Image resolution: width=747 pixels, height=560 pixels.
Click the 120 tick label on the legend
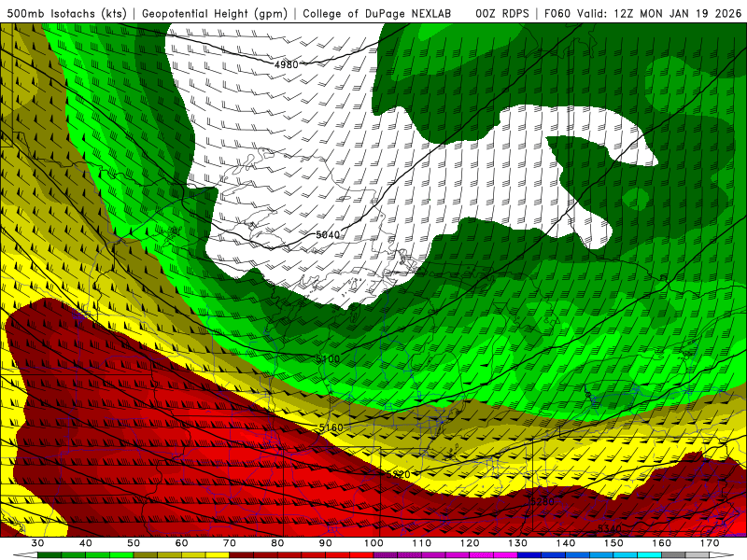coord(470,543)
